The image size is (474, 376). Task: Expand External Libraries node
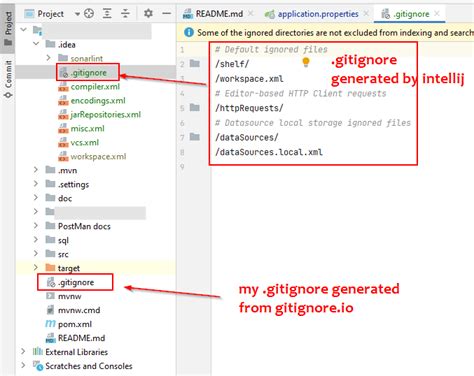tap(23, 351)
